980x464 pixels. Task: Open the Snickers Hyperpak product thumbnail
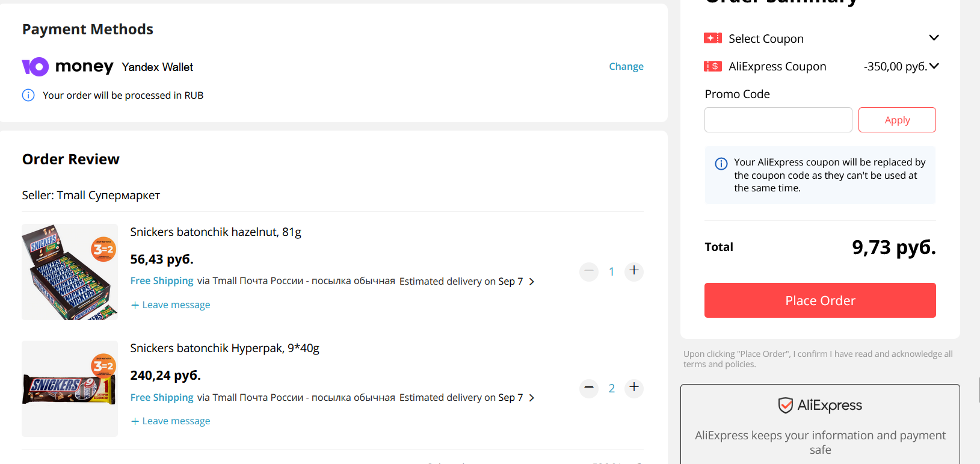click(70, 389)
